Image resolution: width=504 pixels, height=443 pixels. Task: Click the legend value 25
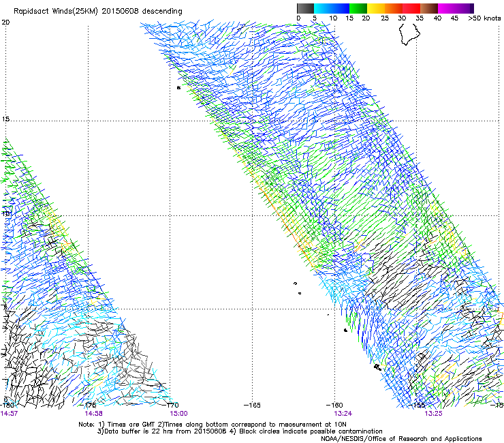coord(384,18)
